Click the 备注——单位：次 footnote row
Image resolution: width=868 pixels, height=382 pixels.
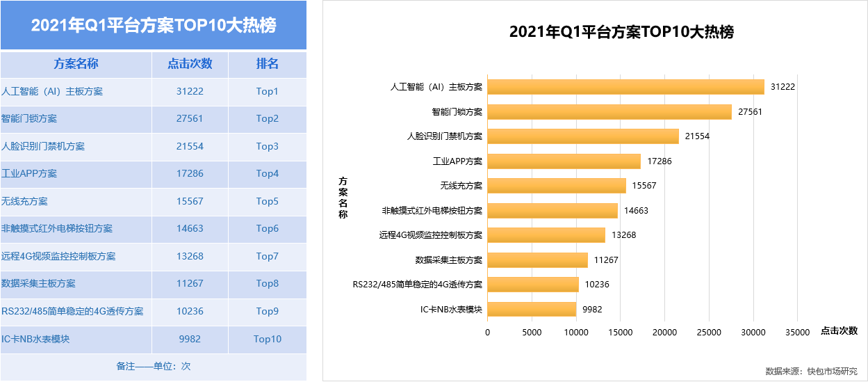coord(154,367)
